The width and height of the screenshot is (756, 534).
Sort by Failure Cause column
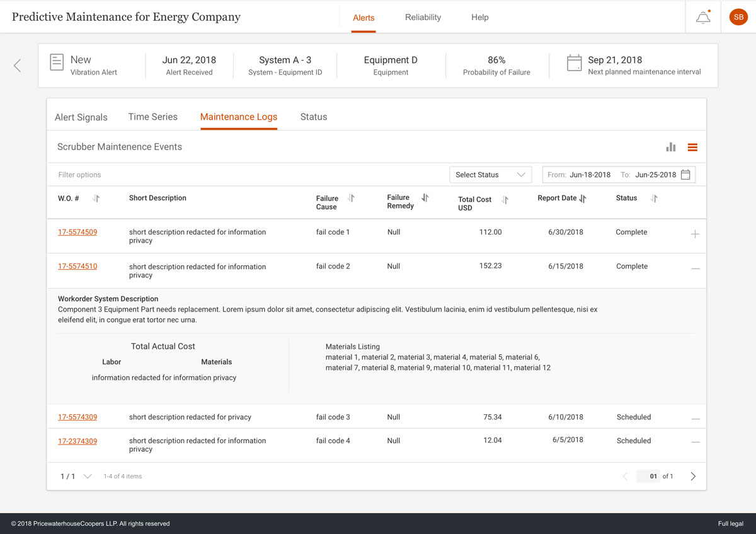(x=351, y=198)
